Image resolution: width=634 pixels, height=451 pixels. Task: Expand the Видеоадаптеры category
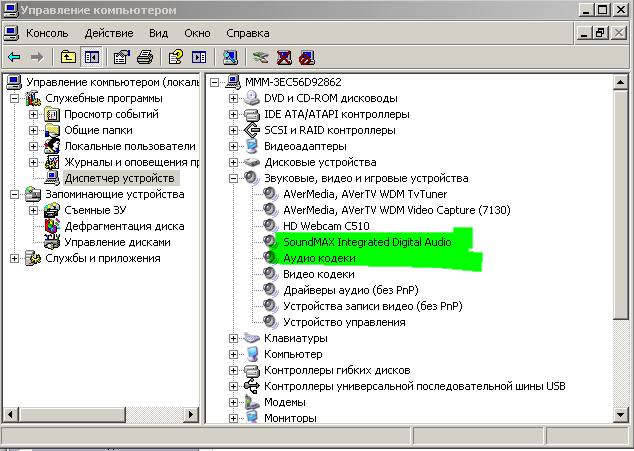pos(233,146)
